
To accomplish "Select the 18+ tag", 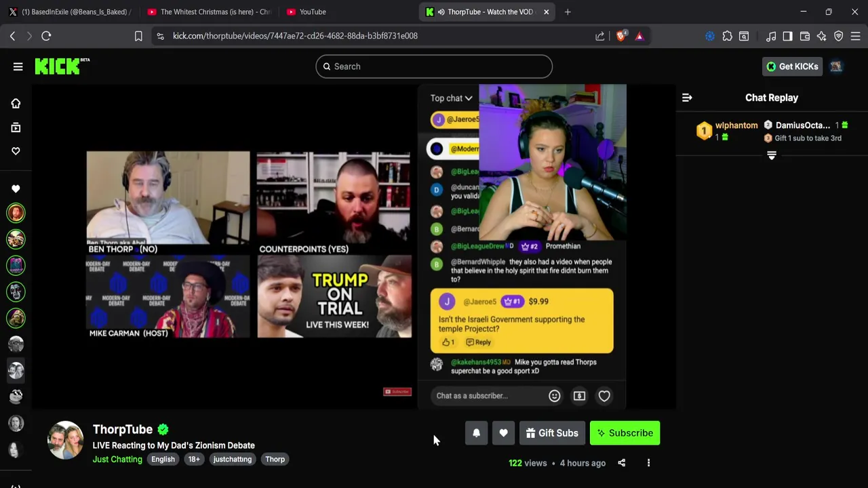I will (194, 460).
